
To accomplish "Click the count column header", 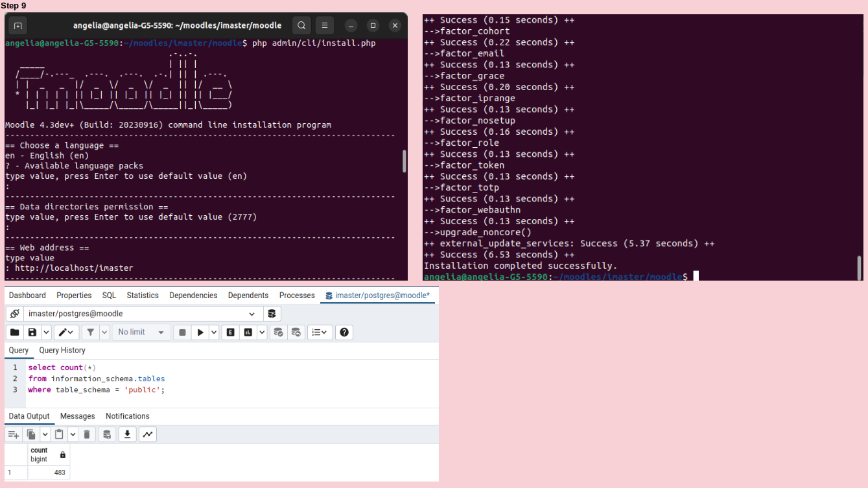I will [49, 455].
